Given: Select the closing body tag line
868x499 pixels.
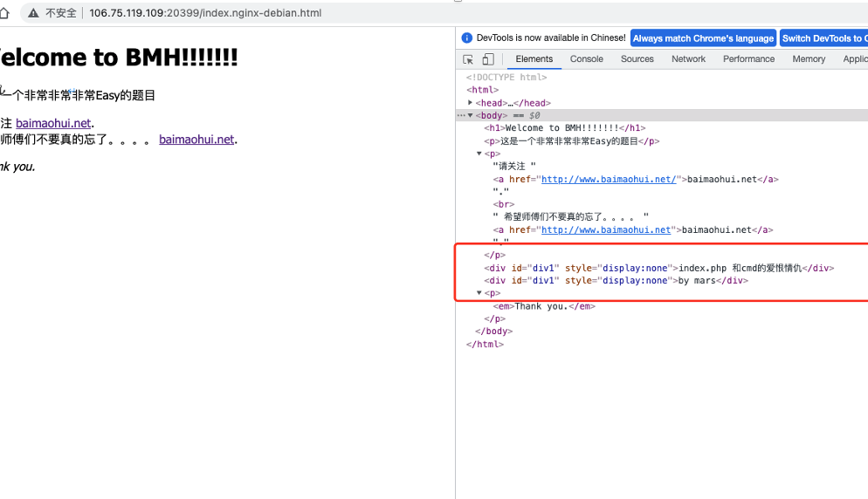Looking at the screenshot, I should (493, 331).
